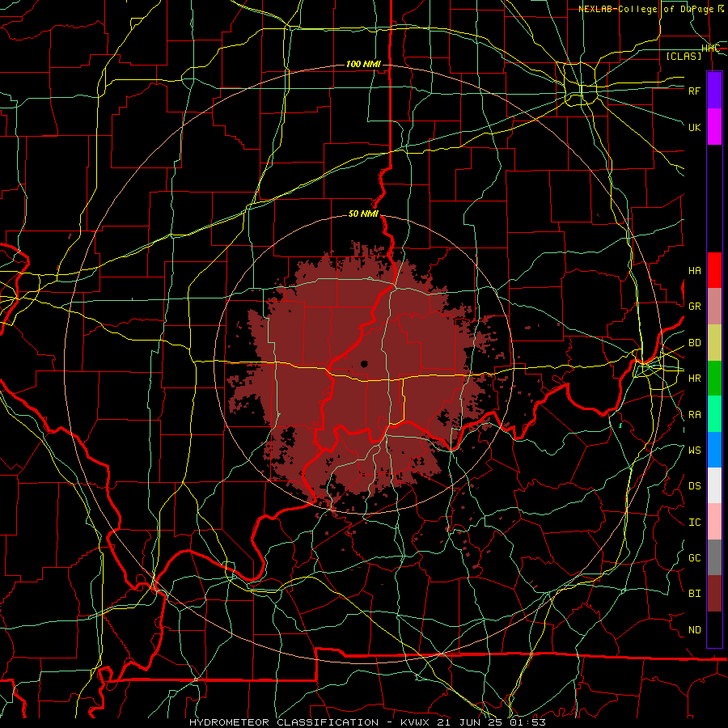Pick the aqua RA legend swatch
The width and height of the screenshot is (728, 728).
tap(714, 414)
